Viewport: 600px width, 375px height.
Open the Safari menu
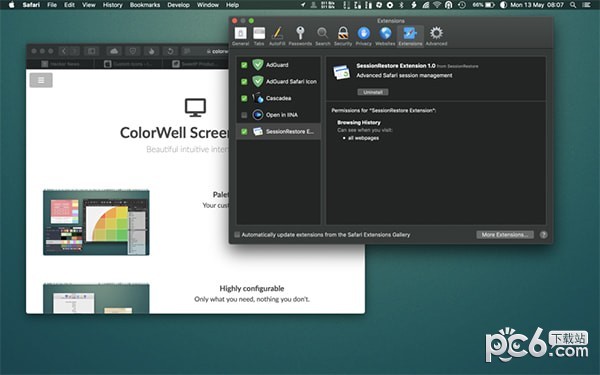31,5
